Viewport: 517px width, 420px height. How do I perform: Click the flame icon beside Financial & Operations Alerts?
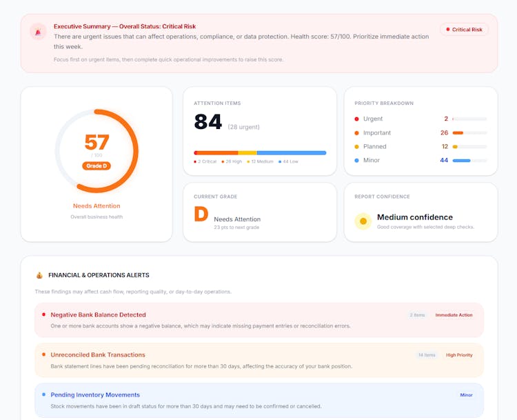(39, 275)
